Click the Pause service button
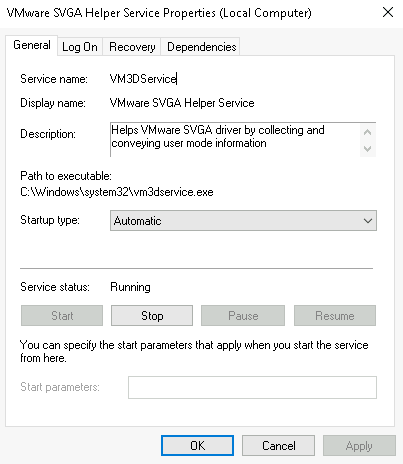 click(243, 316)
